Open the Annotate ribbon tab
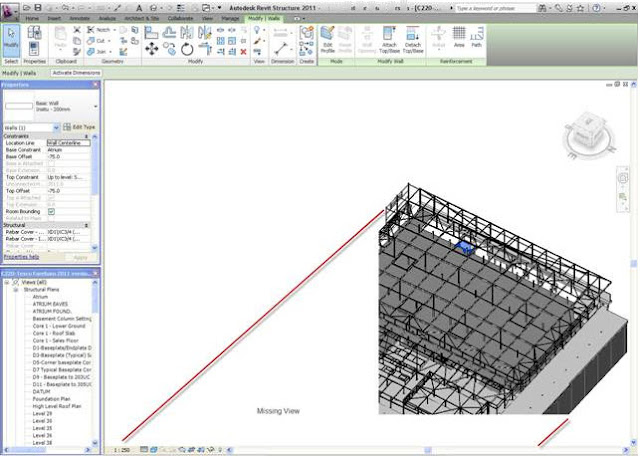640x456 pixels. (80, 18)
